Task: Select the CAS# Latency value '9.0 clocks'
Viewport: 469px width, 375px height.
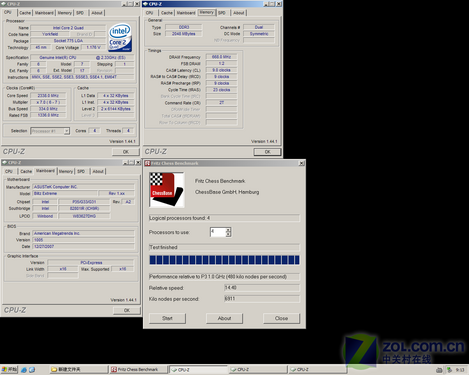Action: pos(221,70)
